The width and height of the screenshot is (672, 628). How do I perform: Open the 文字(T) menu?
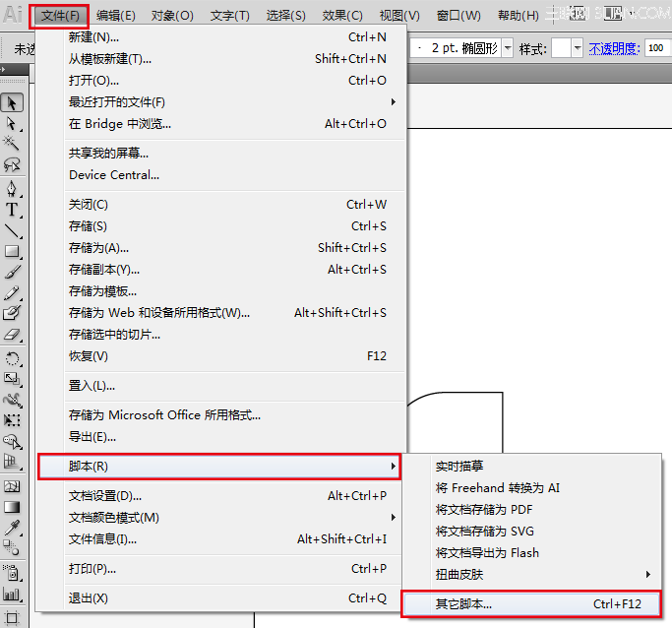(230, 16)
